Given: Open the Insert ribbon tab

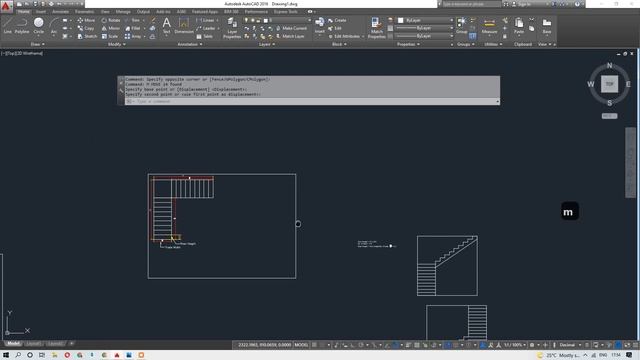Looking at the screenshot, I should point(41,12).
